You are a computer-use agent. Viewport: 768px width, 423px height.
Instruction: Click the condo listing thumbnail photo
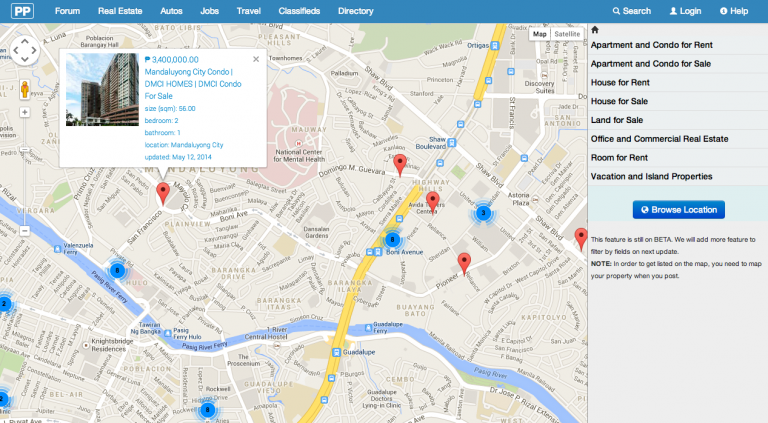[x=102, y=90]
